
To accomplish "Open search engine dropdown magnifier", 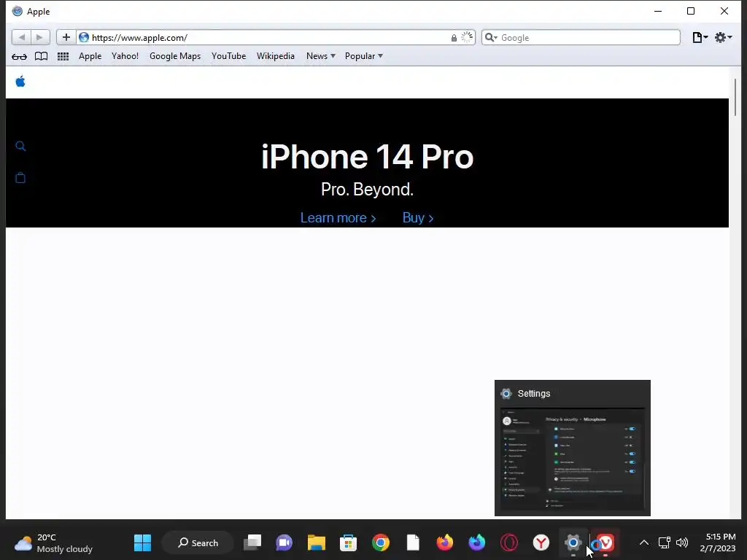I will pyautogui.click(x=491, y=37).
